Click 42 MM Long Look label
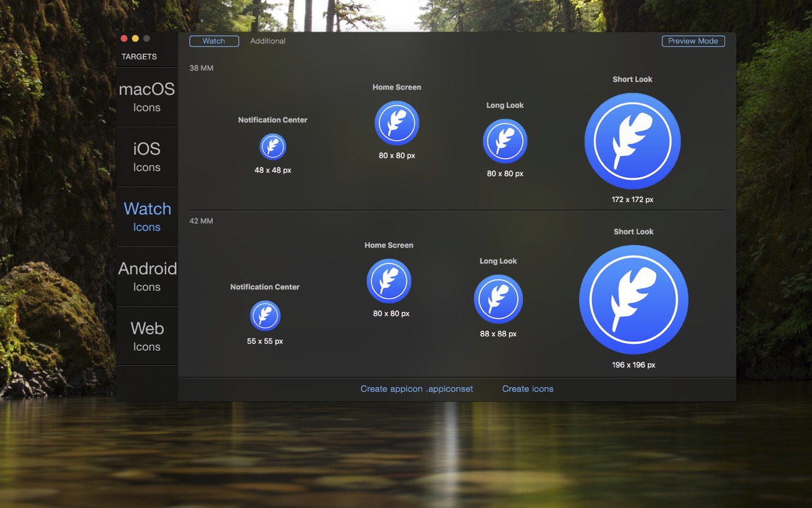 click(x=498, y=261)
